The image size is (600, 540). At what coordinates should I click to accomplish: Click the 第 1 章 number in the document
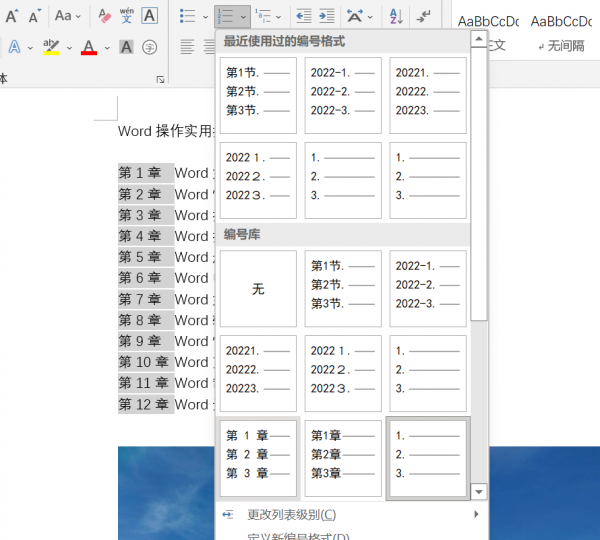tap(140, 173)
